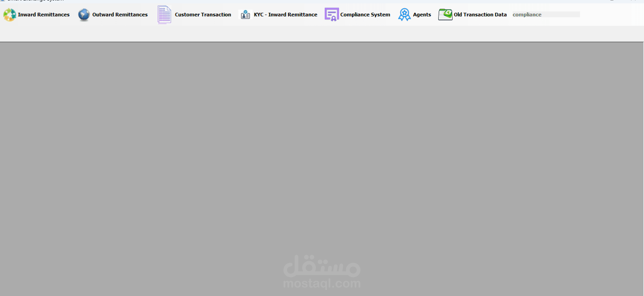Click the Compliance System certificate icon

coord(331,15)
